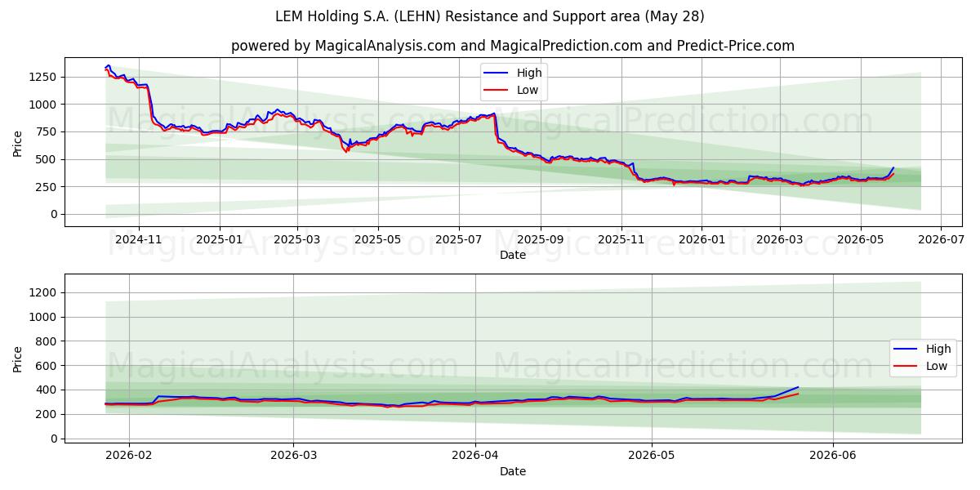The width and height of the screenshot is (980, 490).
Task: Click the bottom chart x-axis label 2026-04
Action: tap(475, 454)
